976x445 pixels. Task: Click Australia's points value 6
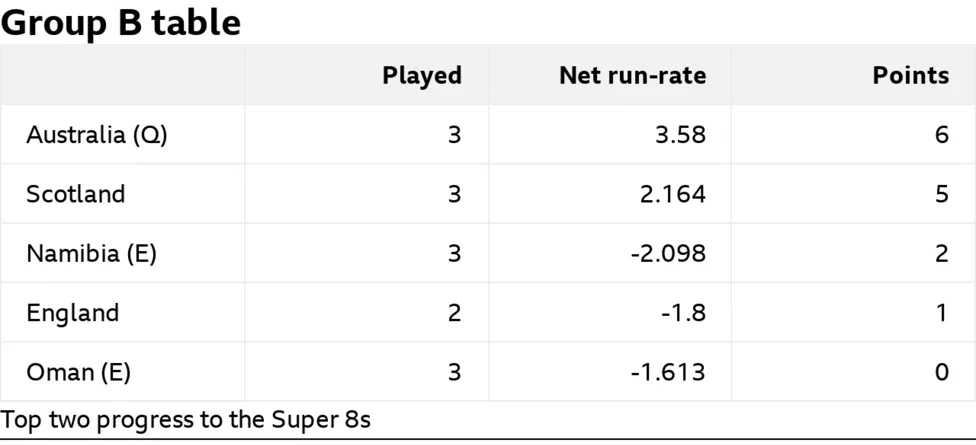click(x=942, y=135)
